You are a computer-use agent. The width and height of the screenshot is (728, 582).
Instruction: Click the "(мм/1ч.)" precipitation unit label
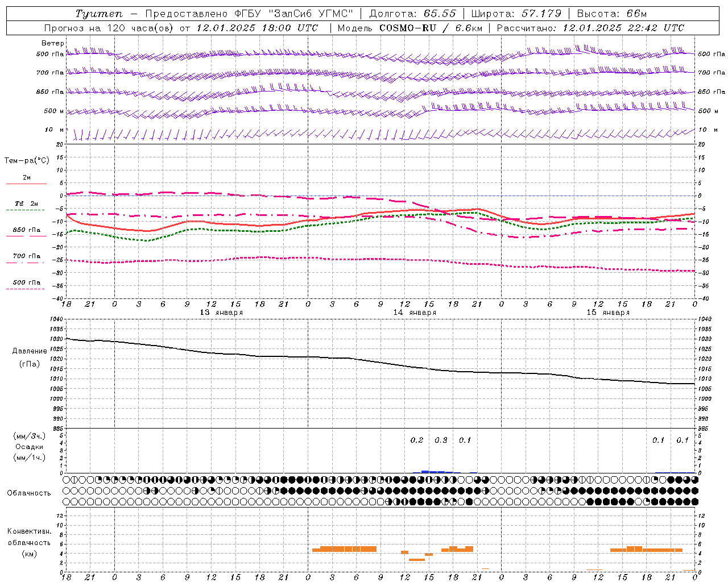30,458
